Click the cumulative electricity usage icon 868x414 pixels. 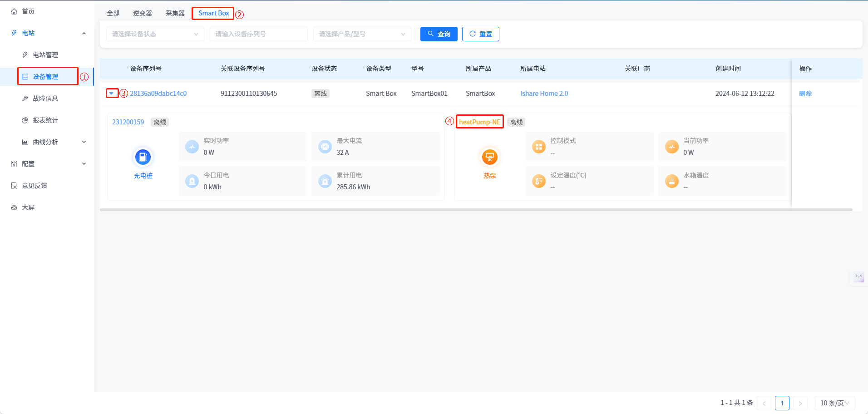click(x=325, y=181)
